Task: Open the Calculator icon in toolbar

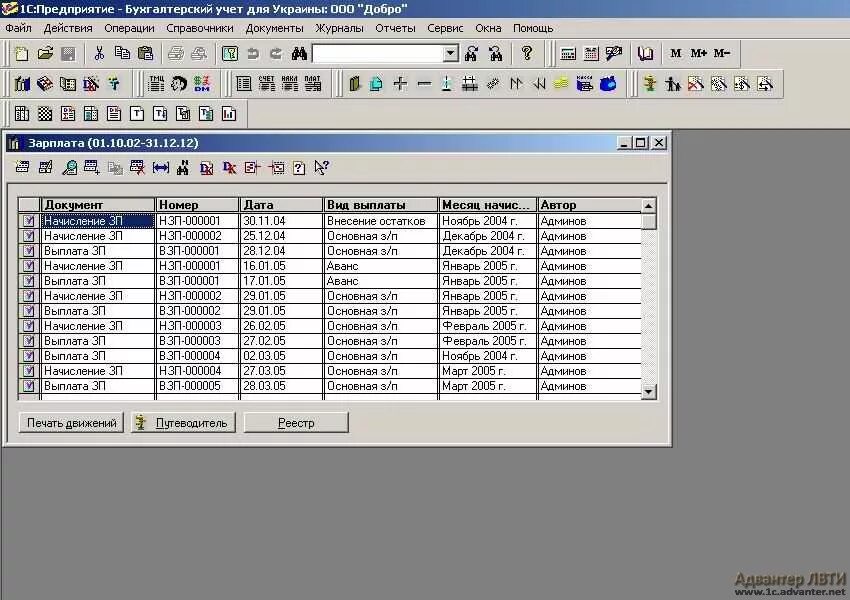Action: [x=568, y=54]
